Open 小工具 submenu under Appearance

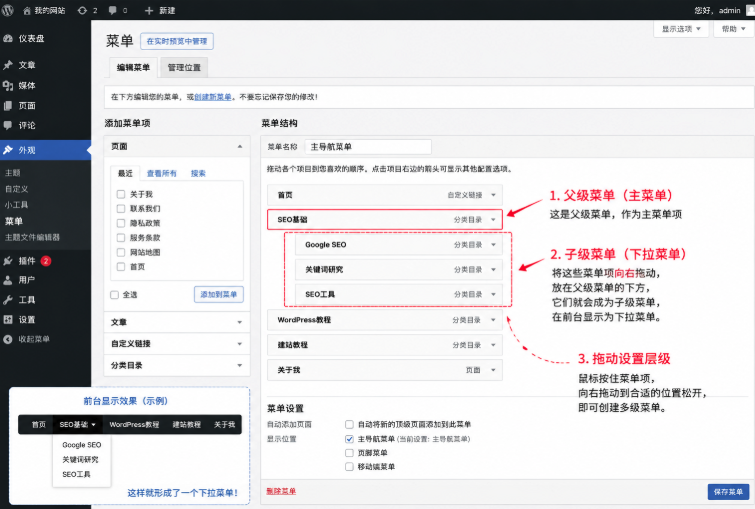pyautogui.click(x=16, y=205)
